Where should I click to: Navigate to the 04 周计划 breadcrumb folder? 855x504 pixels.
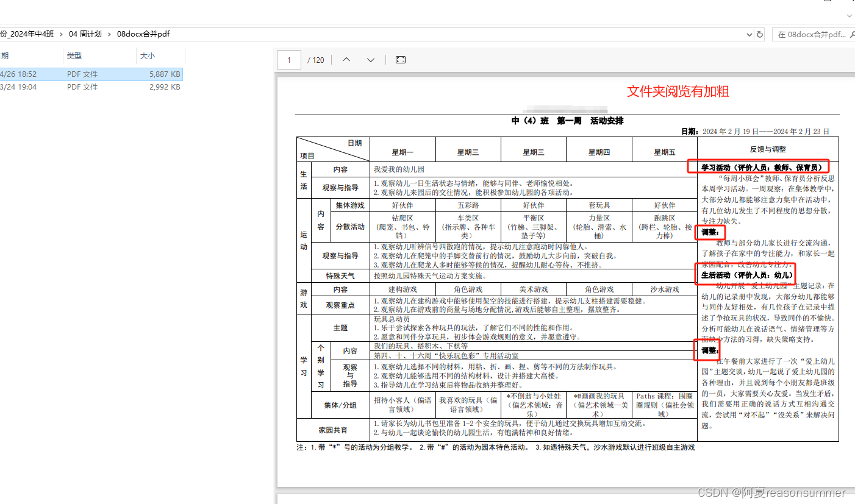(85, 34)
